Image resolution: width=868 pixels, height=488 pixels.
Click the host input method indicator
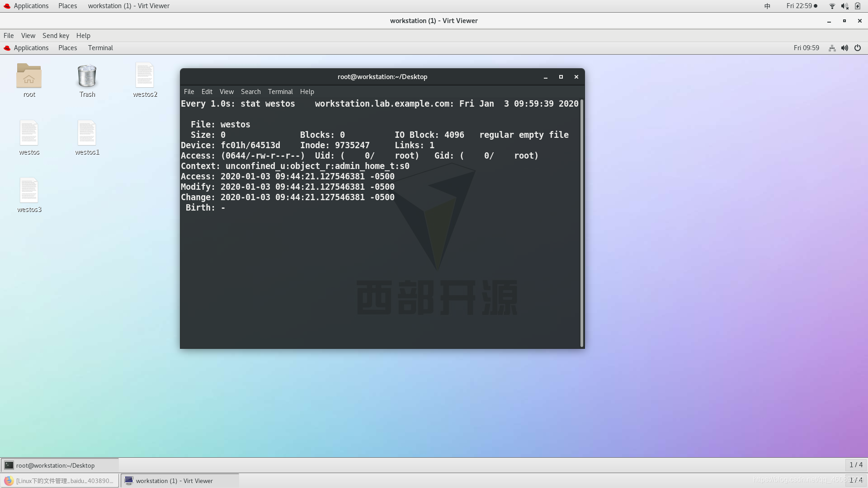[x=767, y=6]
